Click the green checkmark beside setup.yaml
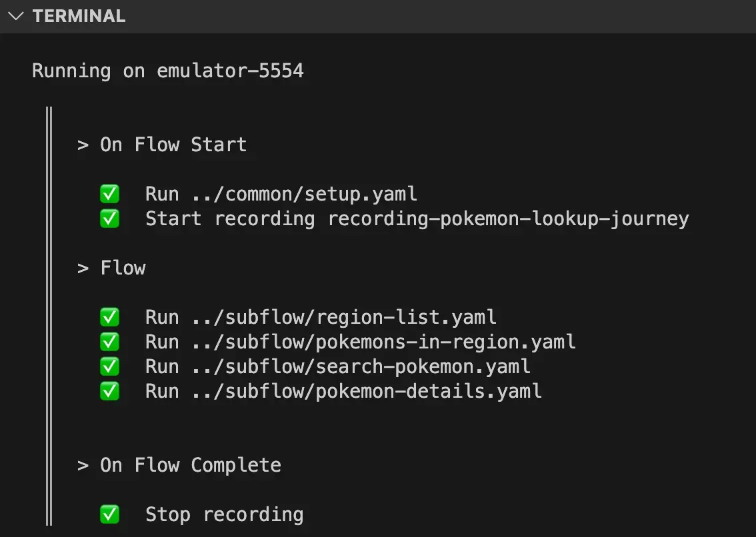 (109, 195)
